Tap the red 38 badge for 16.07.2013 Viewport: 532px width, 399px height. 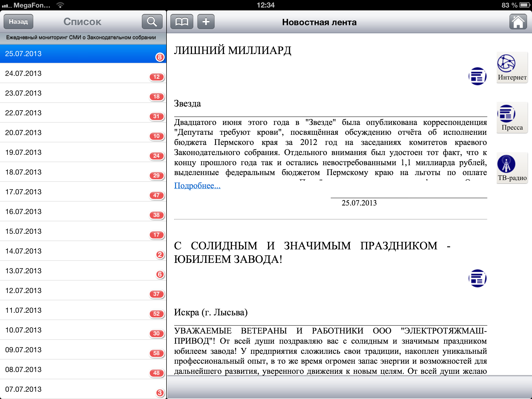tap(156, 215)
